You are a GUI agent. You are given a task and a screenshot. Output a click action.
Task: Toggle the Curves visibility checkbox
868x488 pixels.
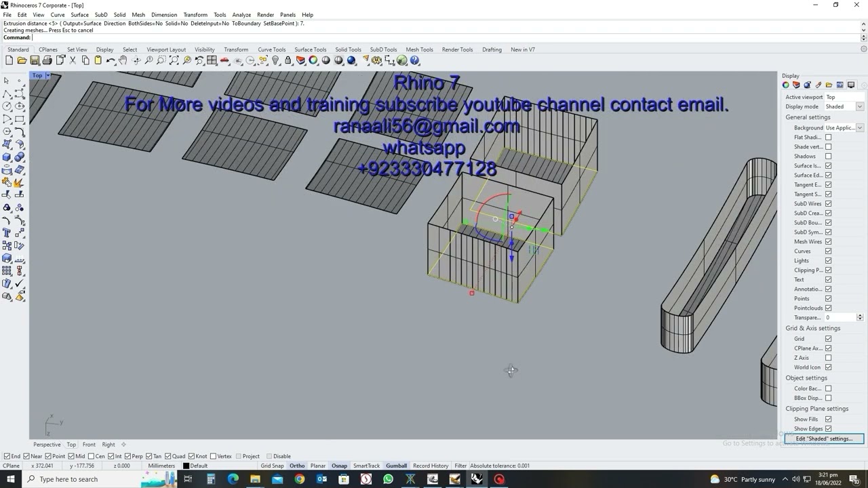click(828, 251)
